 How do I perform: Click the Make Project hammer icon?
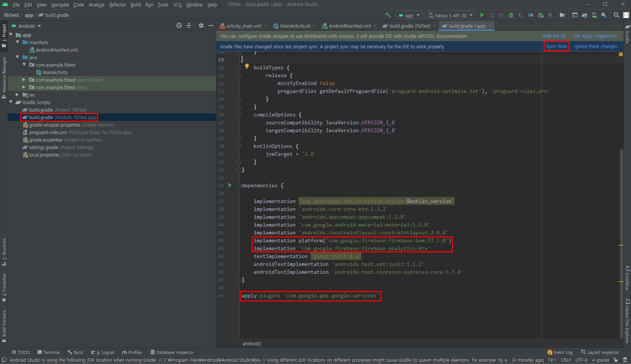tap(388, 15)
